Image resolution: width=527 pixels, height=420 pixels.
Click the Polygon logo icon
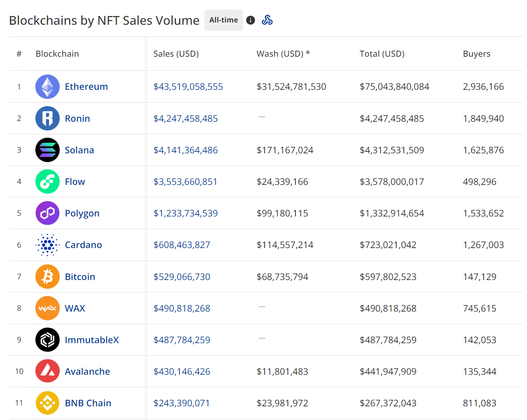click(48, 213)
